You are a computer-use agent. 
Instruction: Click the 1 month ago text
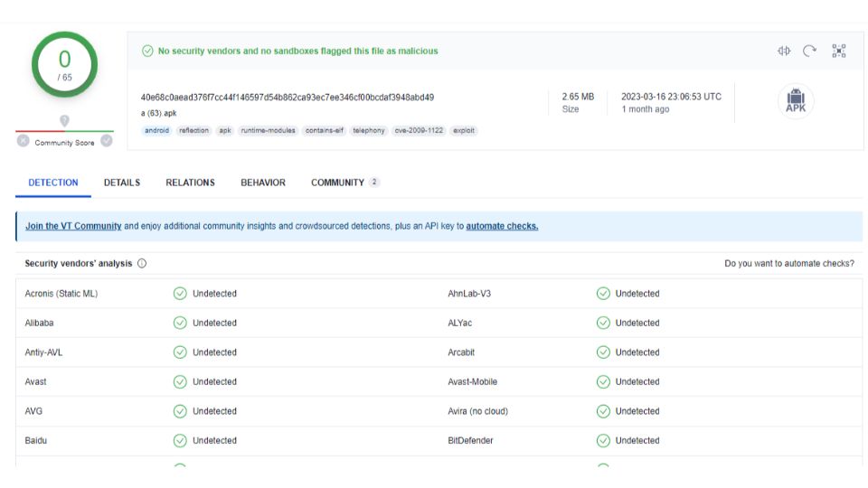click(645, 109)
